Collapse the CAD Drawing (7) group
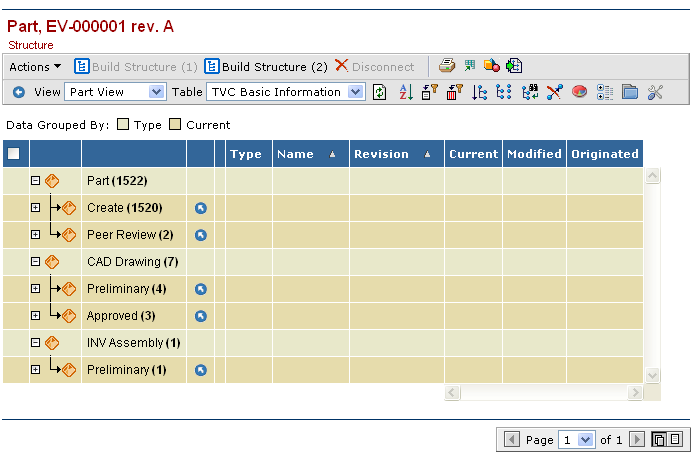The width and height of the screenshot is (695, 459). [x=35, y=262]
